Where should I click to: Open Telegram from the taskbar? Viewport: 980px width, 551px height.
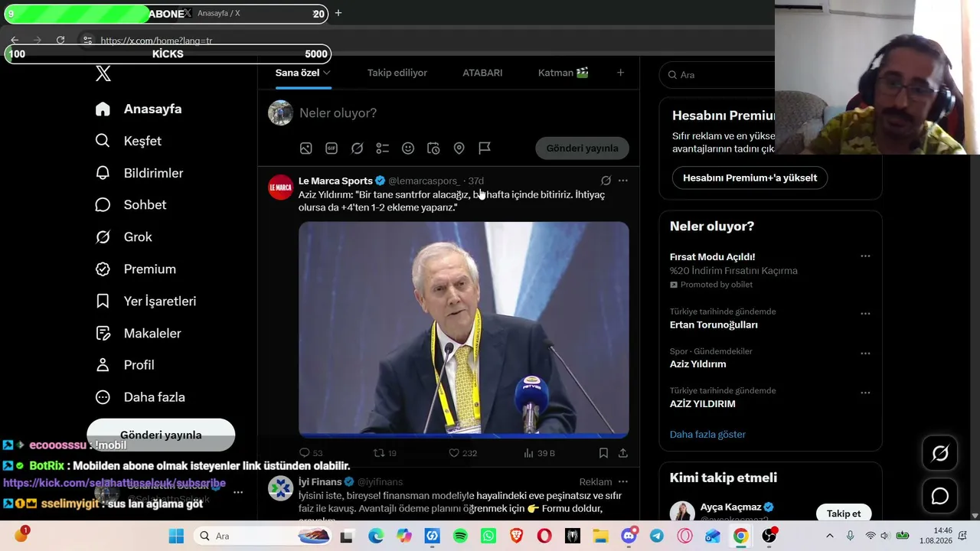coord(657,536)
